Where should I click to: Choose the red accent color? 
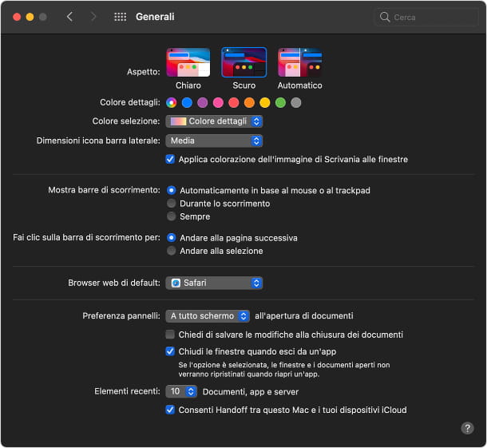coord(234,102)
